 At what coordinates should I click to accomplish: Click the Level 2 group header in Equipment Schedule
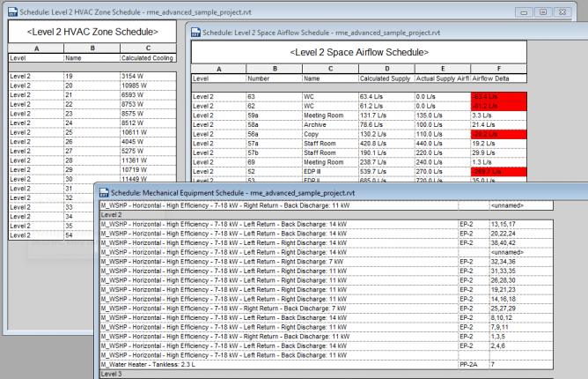(x=327, y=215)
